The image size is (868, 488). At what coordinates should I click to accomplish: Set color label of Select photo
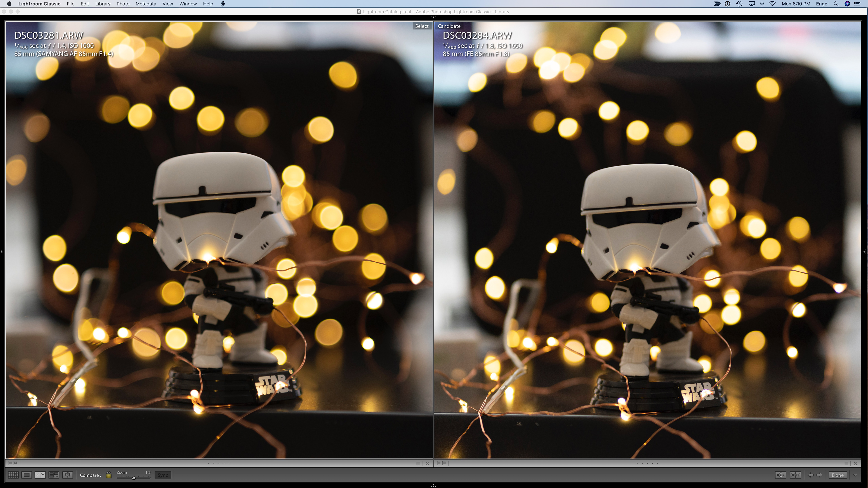pyautogui.click(x=418, y=463)
